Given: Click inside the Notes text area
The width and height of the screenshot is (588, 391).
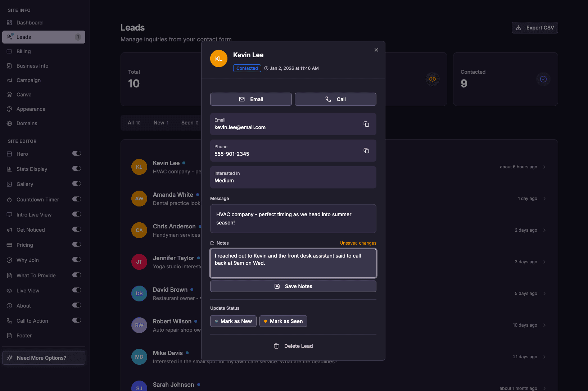Looking at the screenshot, I should (293, 263).
